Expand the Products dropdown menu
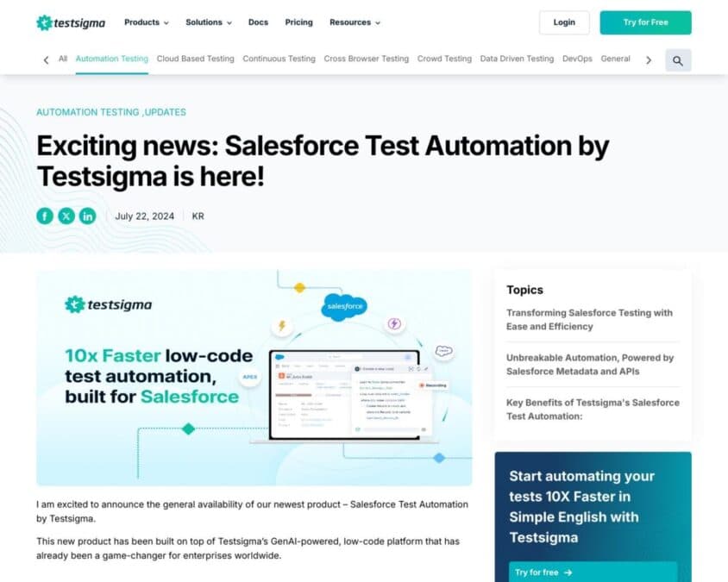Viewport: 728px width, 582px height. coord(147,22)
